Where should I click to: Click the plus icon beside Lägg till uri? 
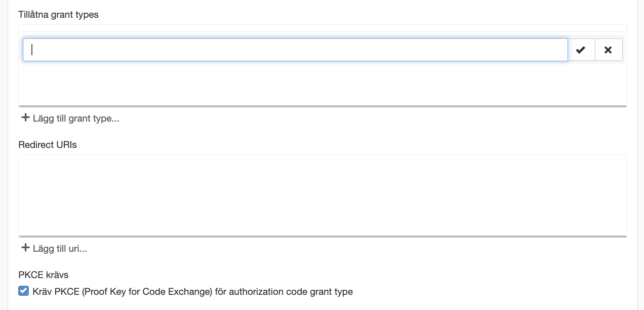[25, 248]
